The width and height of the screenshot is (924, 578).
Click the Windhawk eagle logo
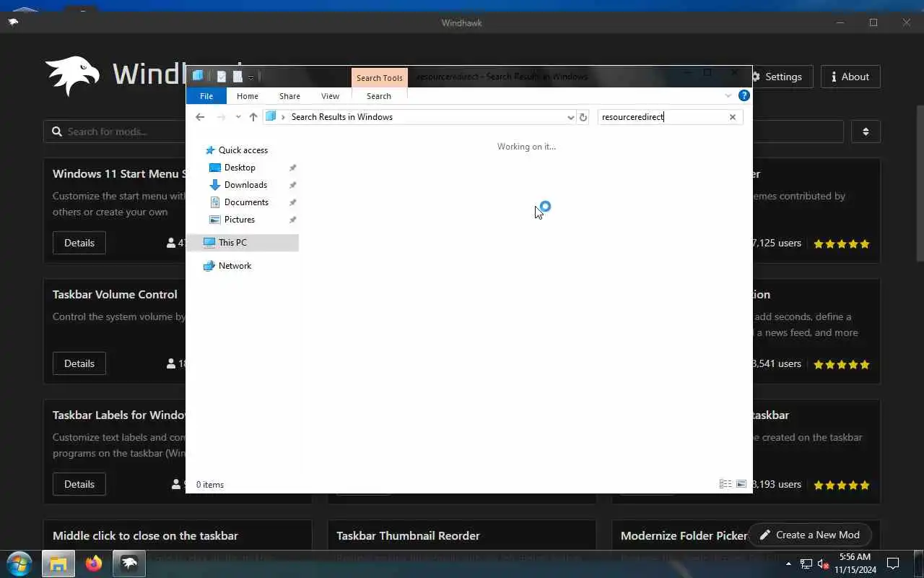tap(72, 75)
